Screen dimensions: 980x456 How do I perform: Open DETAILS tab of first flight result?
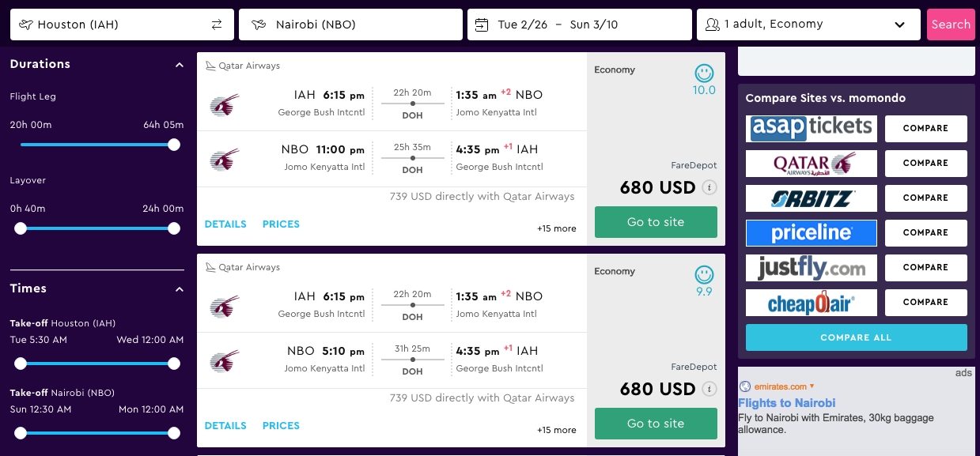point(225,224)
